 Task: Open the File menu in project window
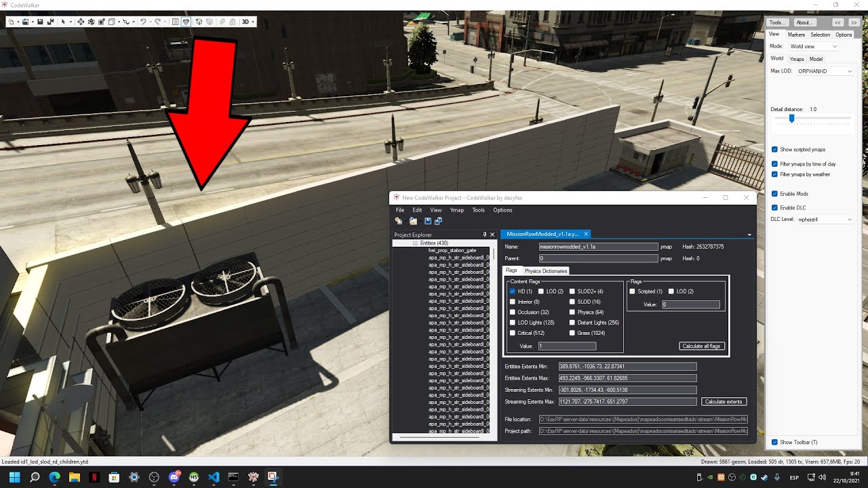click(x=400, y=210)
